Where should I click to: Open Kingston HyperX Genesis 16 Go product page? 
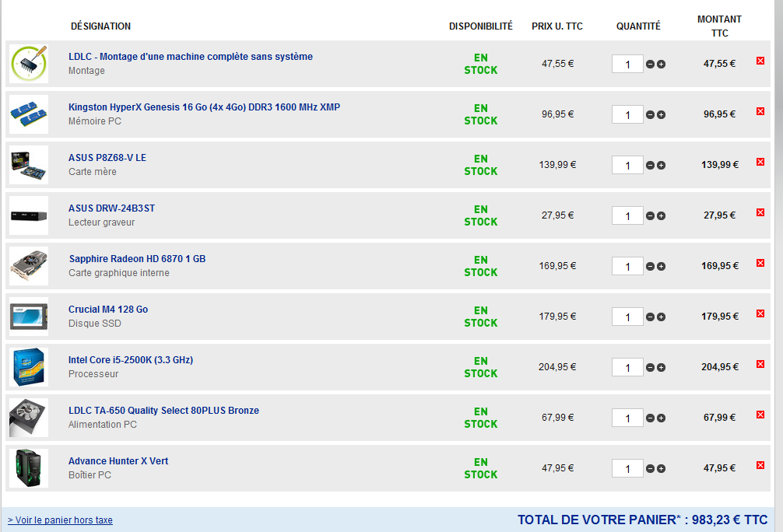204,107
